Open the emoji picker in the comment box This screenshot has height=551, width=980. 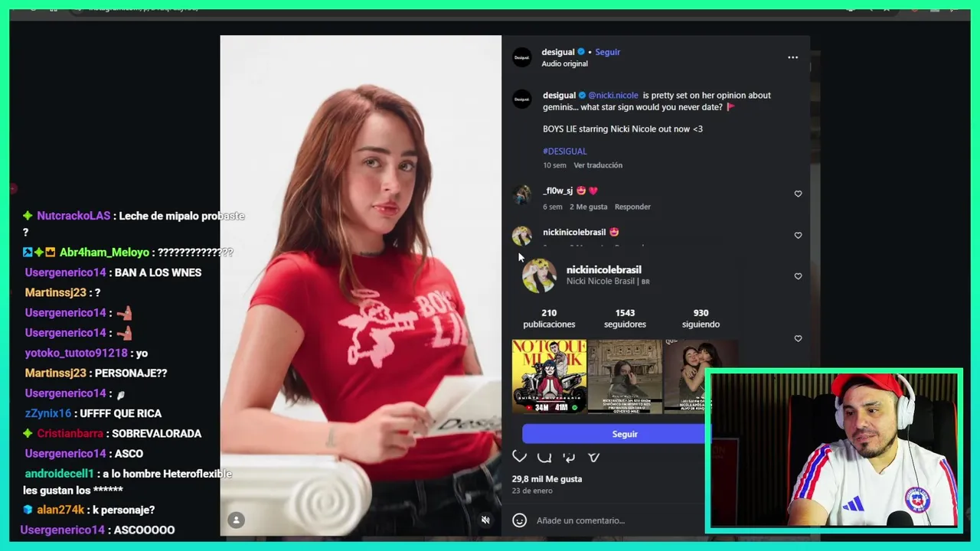pos(520,520)
